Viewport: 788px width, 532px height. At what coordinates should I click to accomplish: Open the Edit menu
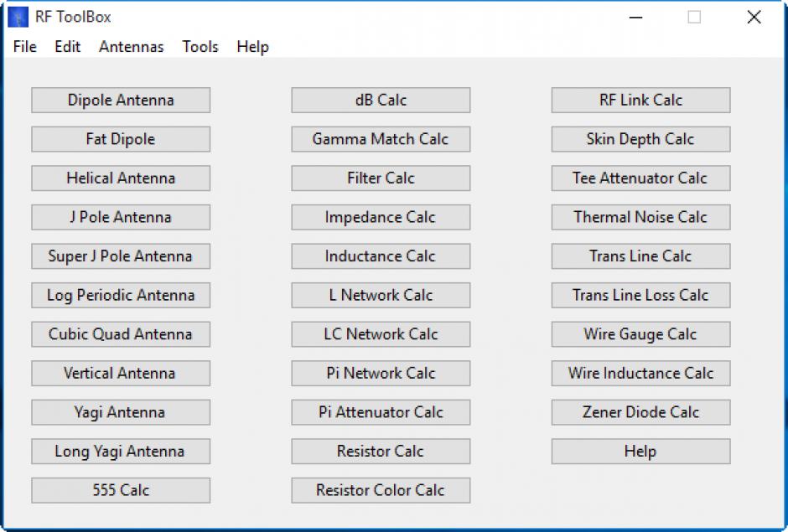(68, 47)
